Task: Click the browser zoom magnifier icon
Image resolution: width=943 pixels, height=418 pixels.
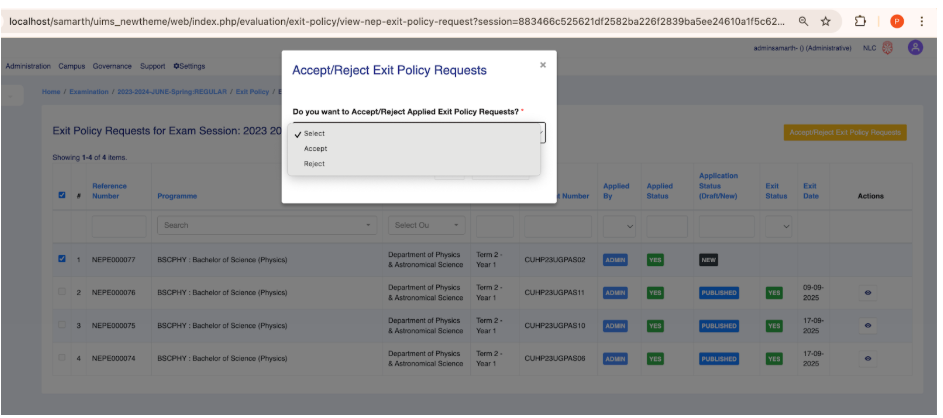Action: (804, 21)
